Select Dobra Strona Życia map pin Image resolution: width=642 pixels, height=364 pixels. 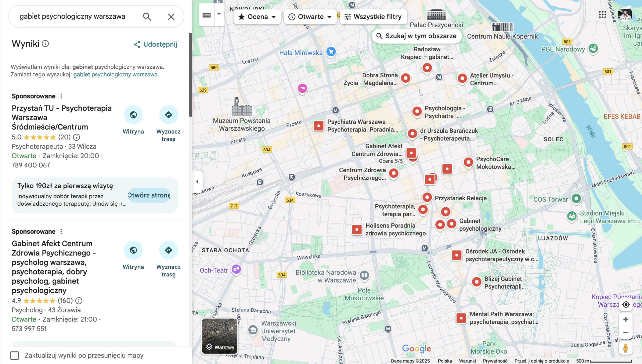click(x=406, y=78)
